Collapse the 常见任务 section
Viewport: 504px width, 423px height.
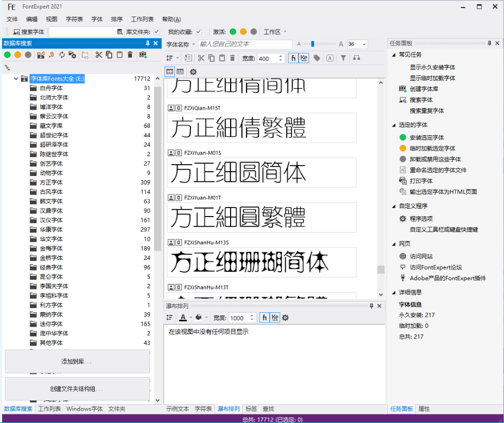point(394,55)
